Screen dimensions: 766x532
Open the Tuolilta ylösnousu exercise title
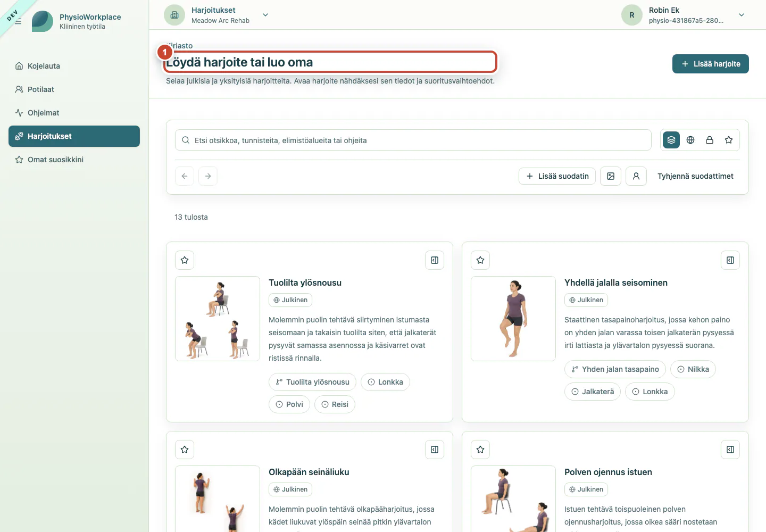click(x=305, y=282)
